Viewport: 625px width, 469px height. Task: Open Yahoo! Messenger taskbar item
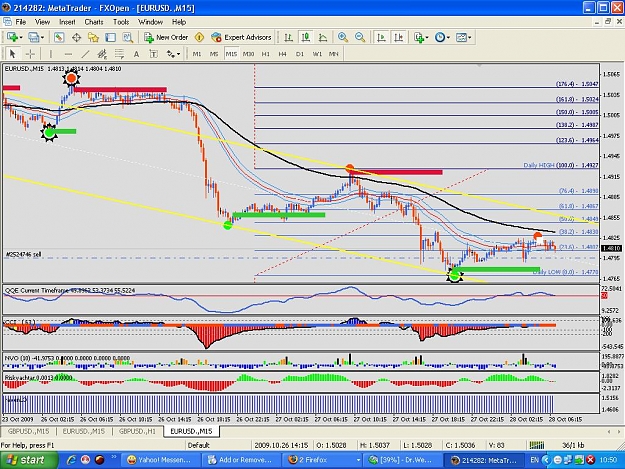(x=159, y=460)
